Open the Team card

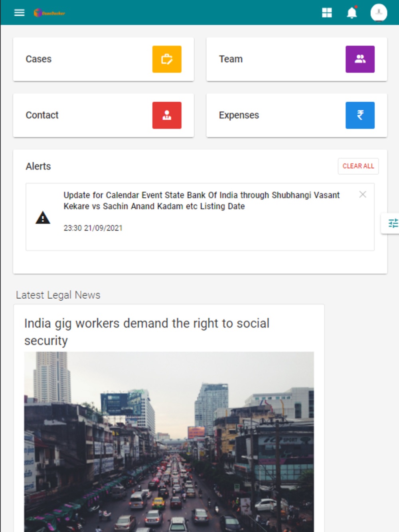point(296,59)
